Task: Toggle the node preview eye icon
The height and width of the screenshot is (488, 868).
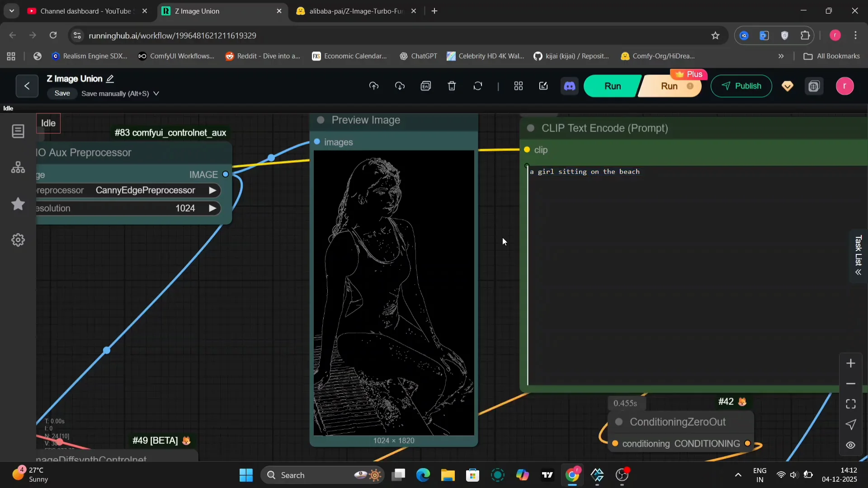Action: 850,446
